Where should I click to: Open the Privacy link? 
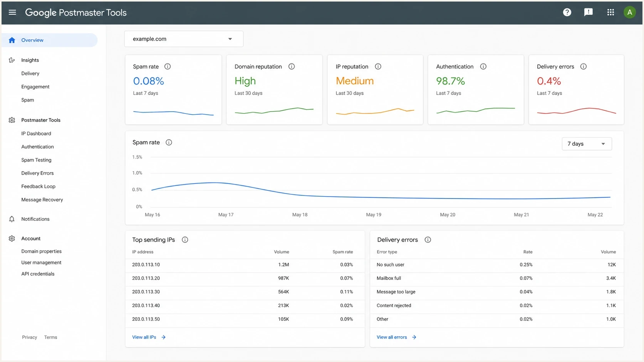tap(30, 337)
